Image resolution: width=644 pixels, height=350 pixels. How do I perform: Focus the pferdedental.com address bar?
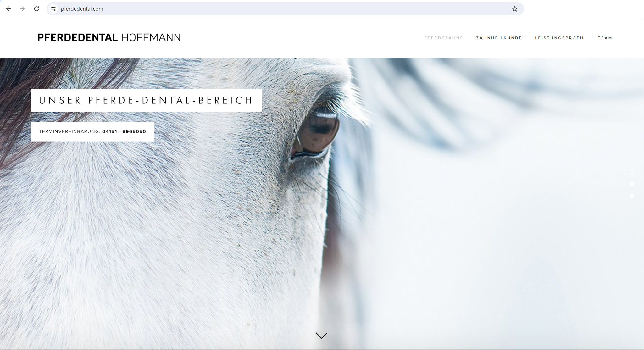[x=283, y=9]
